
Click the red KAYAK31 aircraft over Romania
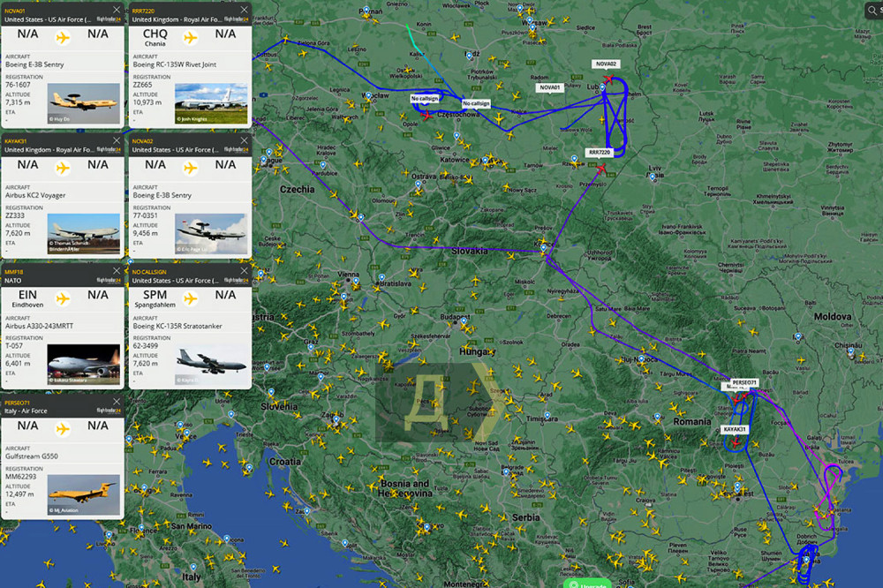(735, 443)
